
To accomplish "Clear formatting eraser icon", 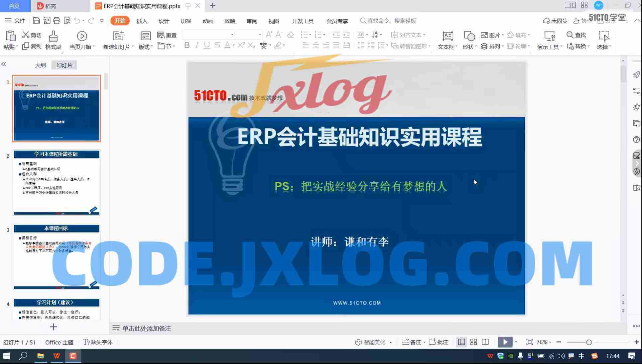I will [x=290, y=35].
